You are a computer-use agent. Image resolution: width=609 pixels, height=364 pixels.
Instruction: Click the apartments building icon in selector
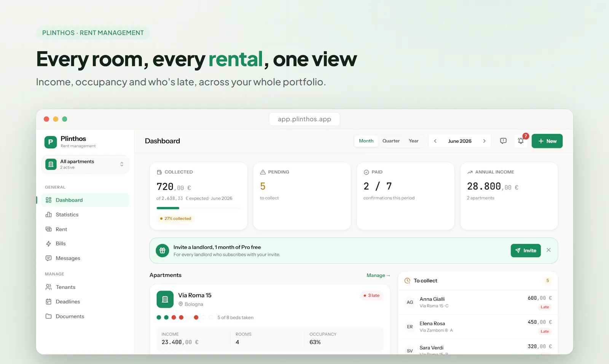pyautogui.click(x=51, y=164)
